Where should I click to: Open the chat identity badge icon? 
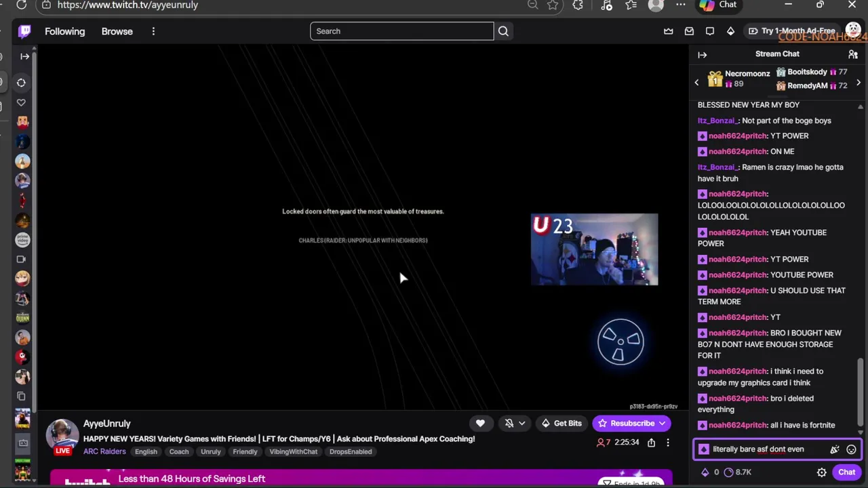pyautogui.click(x=703, y=449)
